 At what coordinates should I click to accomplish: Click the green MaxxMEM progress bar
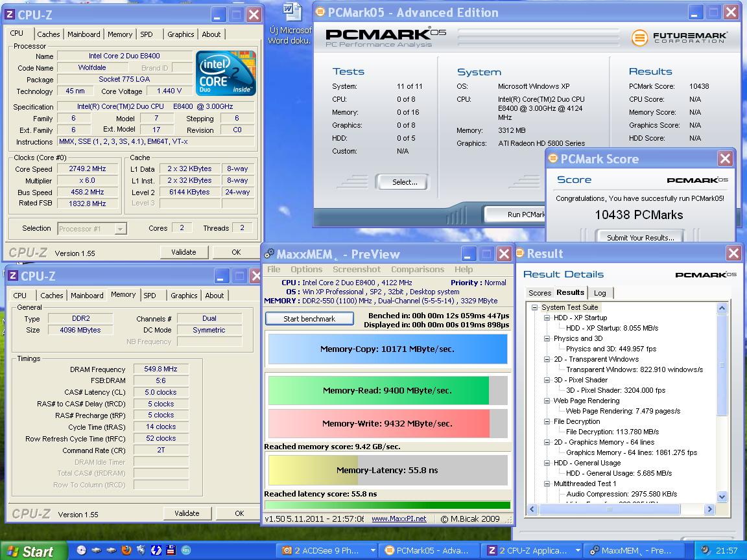(x=387, y=506)
